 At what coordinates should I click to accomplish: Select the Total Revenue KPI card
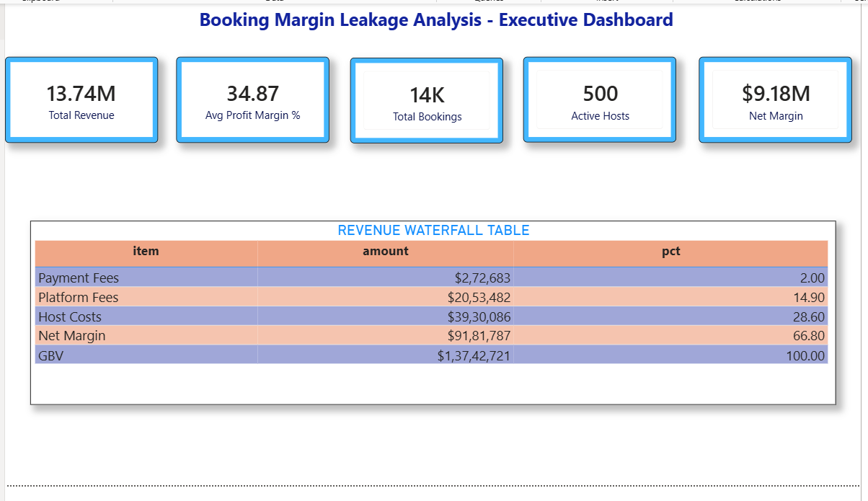click(x=81, y=99)
